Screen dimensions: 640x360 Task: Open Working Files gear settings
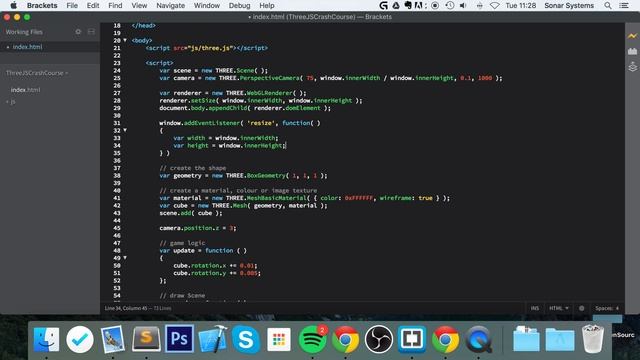coord(78,32)
